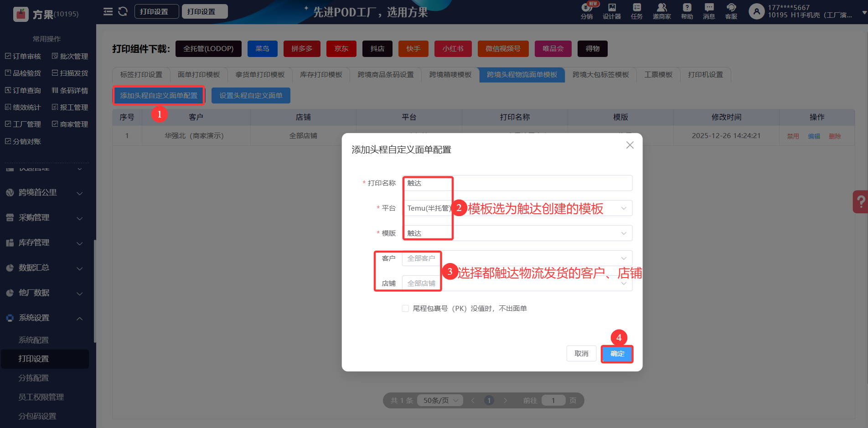The height and width of the screenshot is (428, 868).
Task: Download the 拼多多 print component
Action: (x=302, y=49)
